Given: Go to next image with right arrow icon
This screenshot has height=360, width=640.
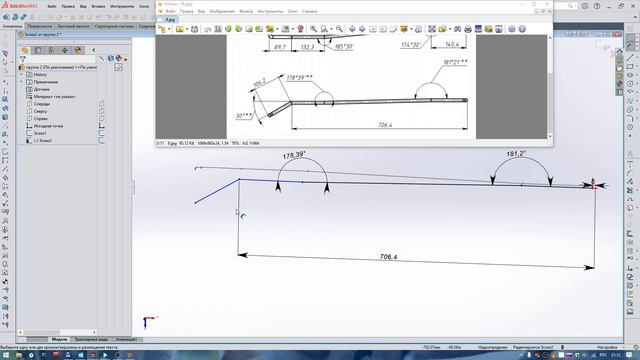Looking at the screenshot, I should point(362,29).
